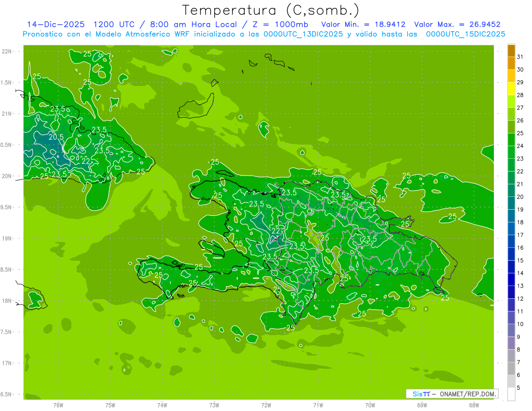Click the '75W' longitude axis label
Image resolution: width=532 pixels, height=411 pixels.
110,405
